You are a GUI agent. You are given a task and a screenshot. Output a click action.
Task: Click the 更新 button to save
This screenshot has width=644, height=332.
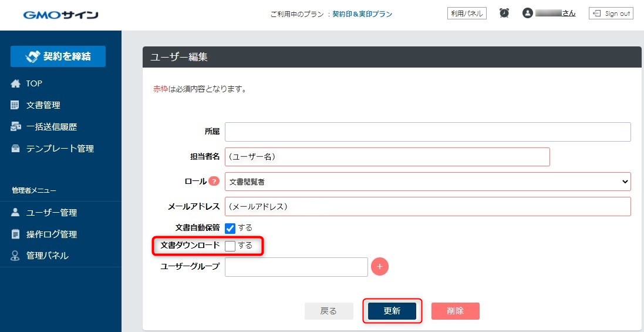392,311
